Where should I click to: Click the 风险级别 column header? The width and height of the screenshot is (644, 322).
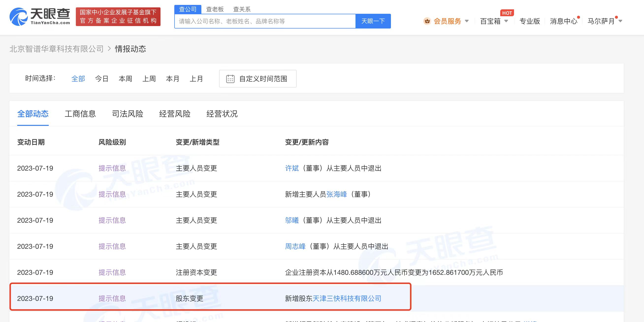pyautogui.click(x=112, y=142)
